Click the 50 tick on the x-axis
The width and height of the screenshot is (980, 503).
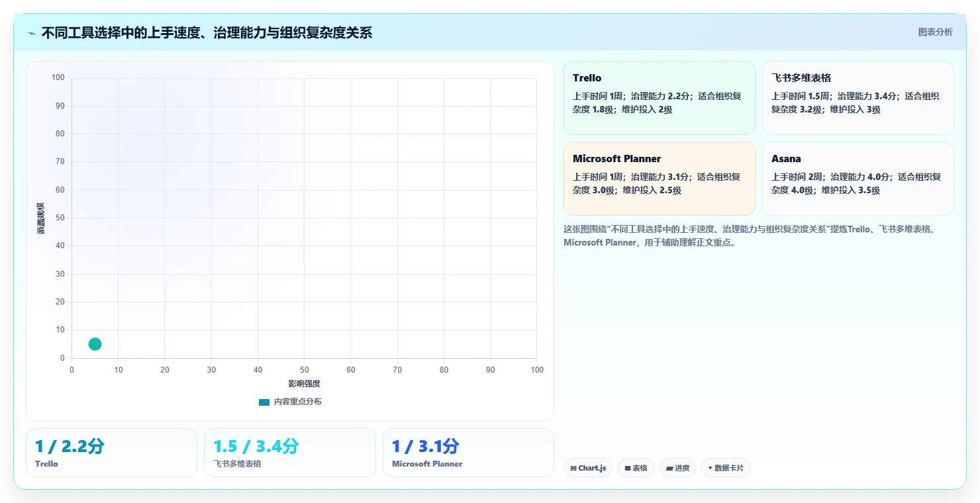[304, 370]
